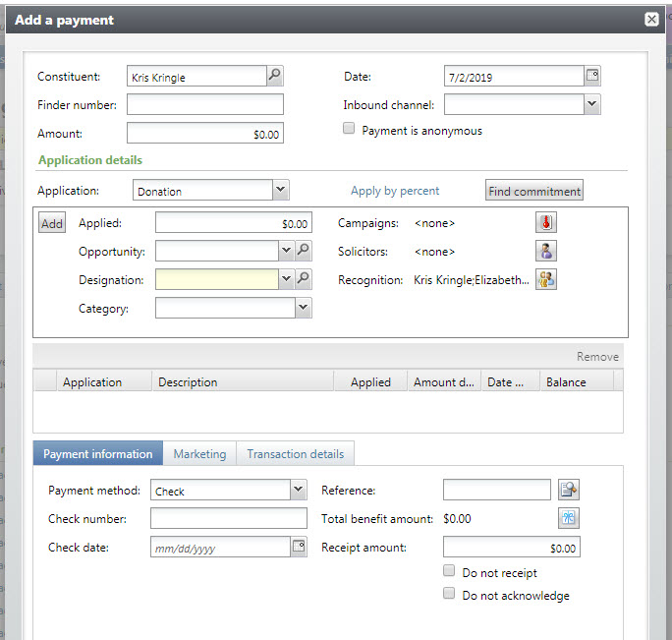The width and height of the screenshot is (672, 640).
Task: Click the Constituent search magnifier icon
Action: pos(275,76)
